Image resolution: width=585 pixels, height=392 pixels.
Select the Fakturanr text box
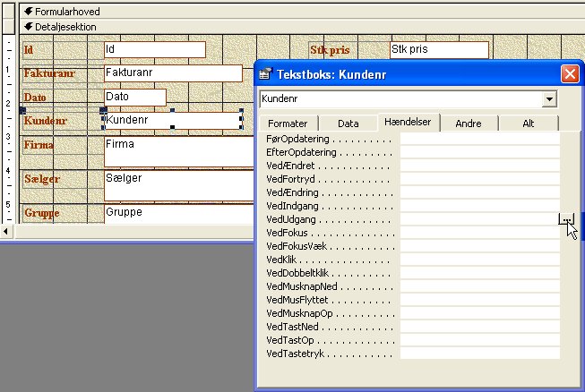[173, 73]
